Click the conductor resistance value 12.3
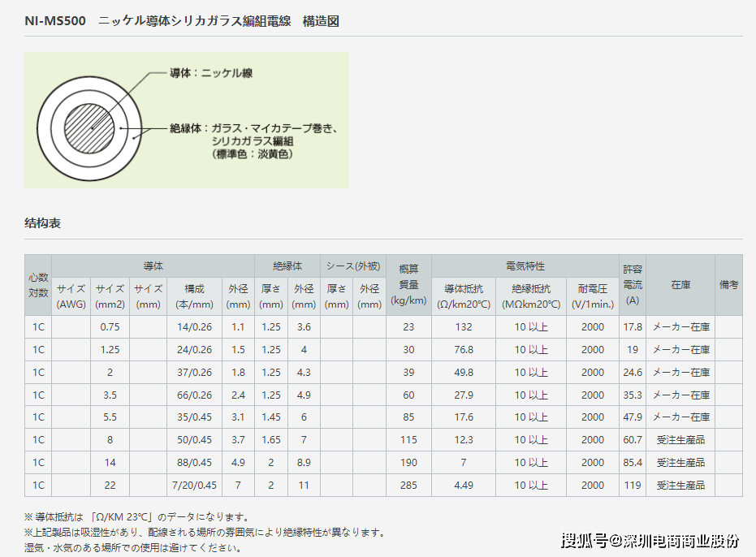 464,440
